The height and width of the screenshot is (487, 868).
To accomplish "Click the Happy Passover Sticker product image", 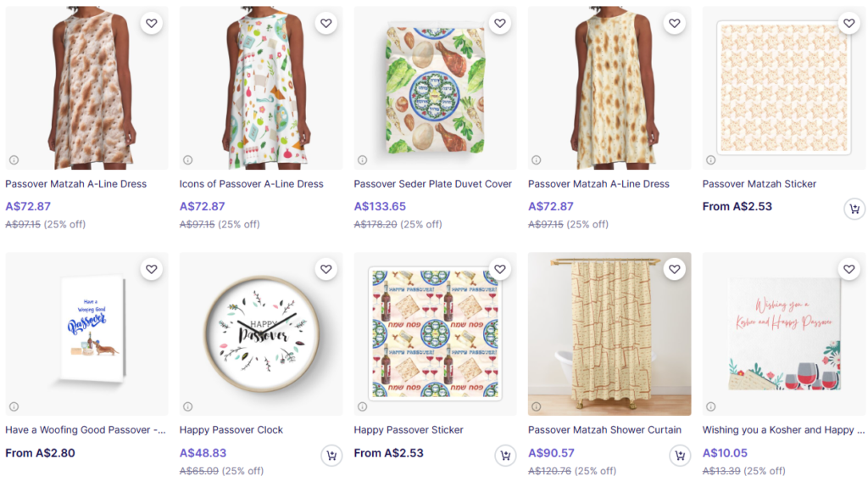I will click(435, 333).
